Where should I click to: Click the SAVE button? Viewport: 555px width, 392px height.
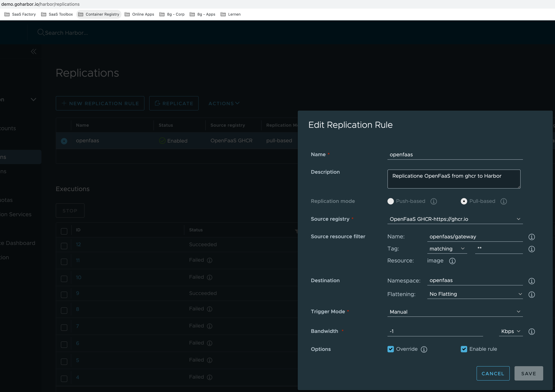click(528, 373)
